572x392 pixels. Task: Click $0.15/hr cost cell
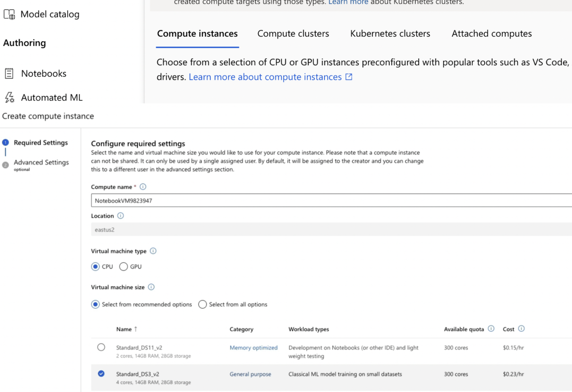(x=513, y=347)
